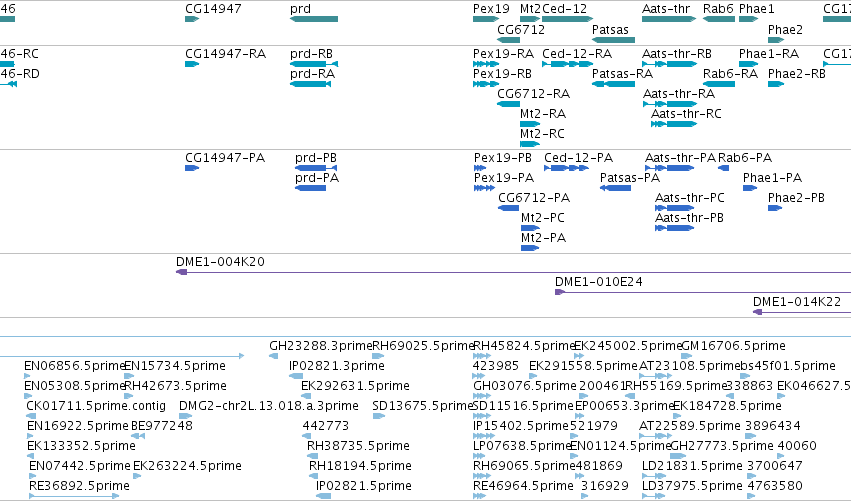Click the DME1-010E24 clone marker
Viewport: 851px width, 501px height.
click(x=560, y=292)
